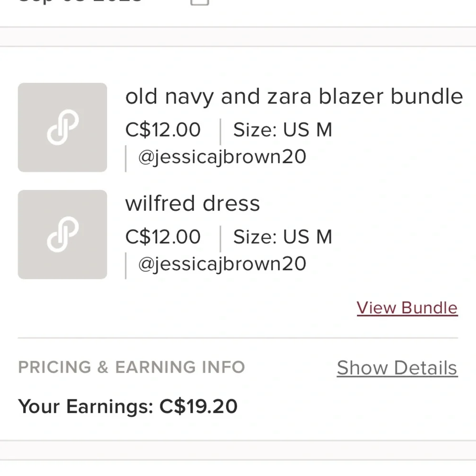Tap the cut-off order date at the top
The image size is (476, 476).
(80, 1)
